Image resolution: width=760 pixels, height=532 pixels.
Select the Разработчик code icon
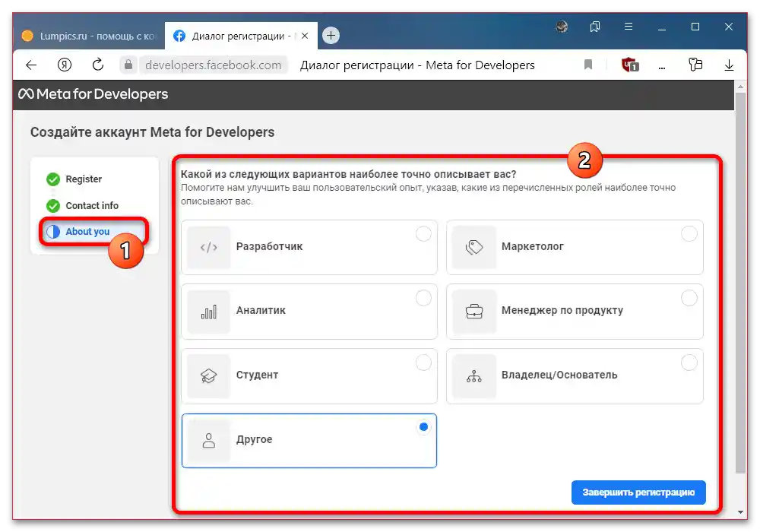(x=208, y=246)
